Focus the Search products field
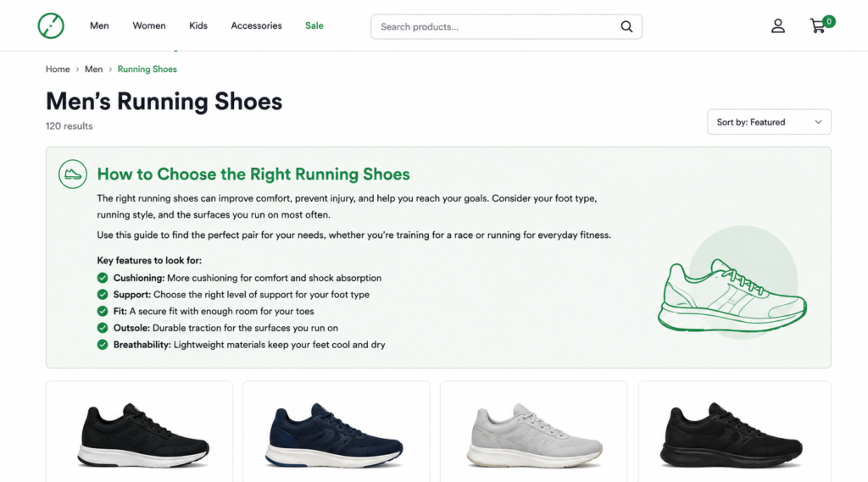This screenshot has width=868, height=482. tap(506, 26)
